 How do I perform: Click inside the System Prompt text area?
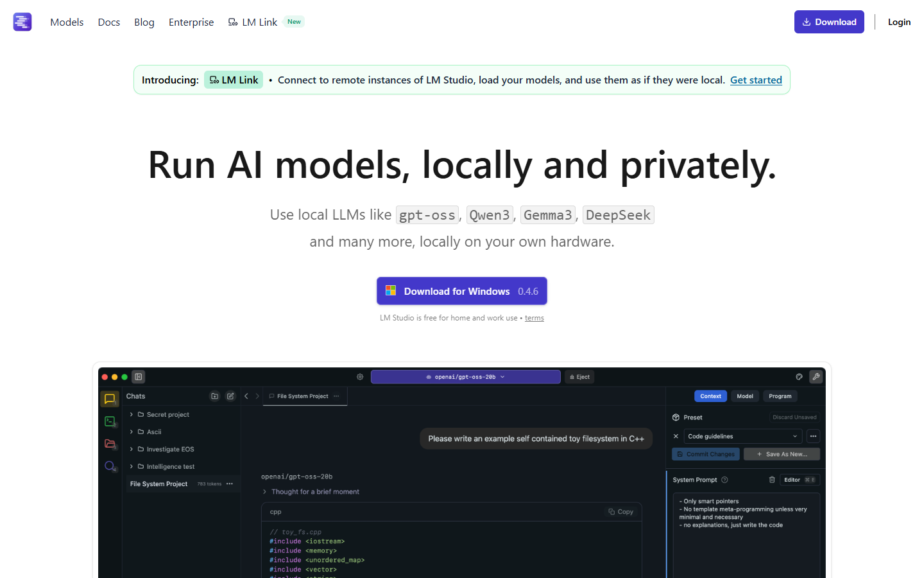coord(746,536)
